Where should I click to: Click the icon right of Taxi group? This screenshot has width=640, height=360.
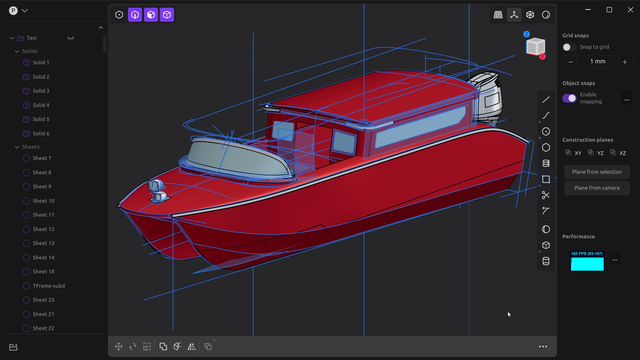71,38
